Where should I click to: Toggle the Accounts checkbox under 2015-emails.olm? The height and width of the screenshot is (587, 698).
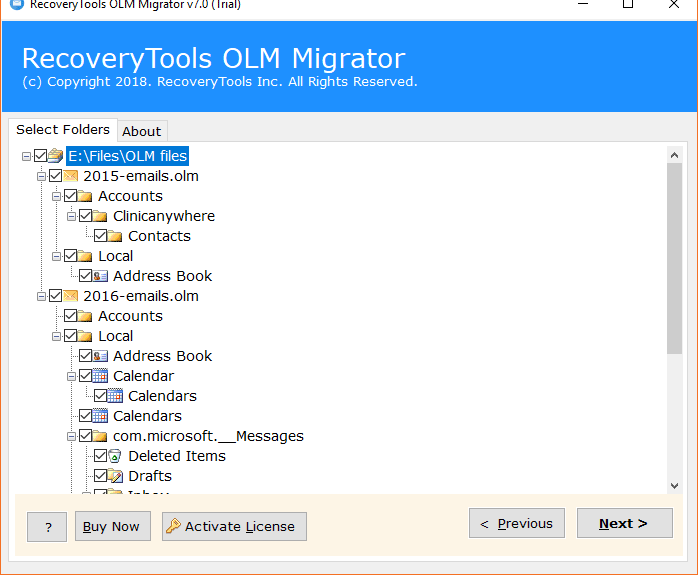(x=70, y=195)
